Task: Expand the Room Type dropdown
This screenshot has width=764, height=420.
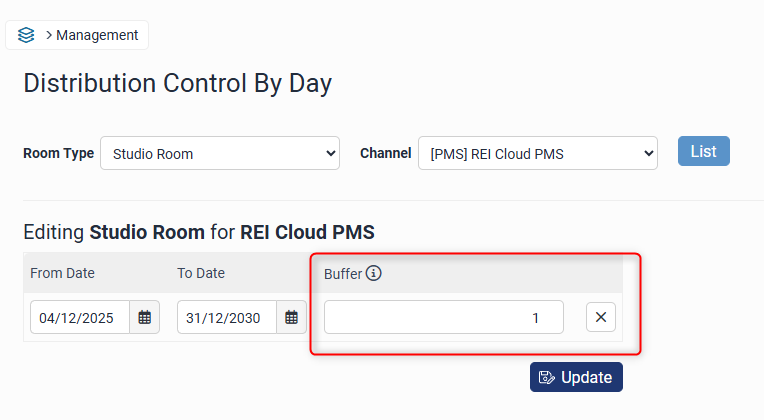Action: point(220,154)
